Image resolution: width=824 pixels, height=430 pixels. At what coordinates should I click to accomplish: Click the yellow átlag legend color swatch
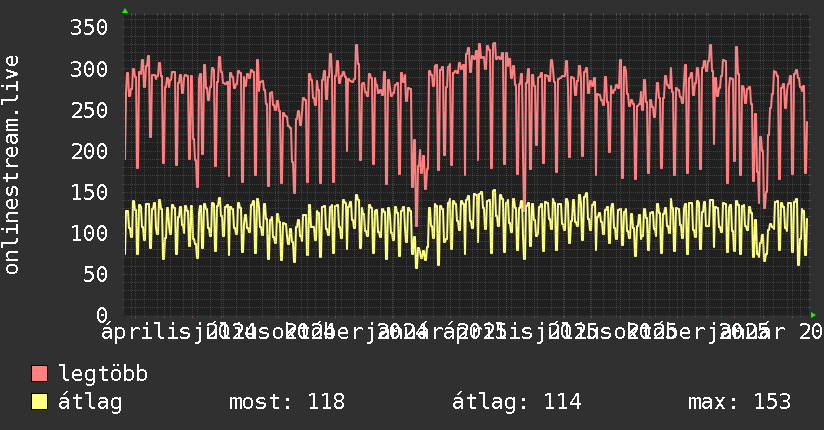pos(39,402)
